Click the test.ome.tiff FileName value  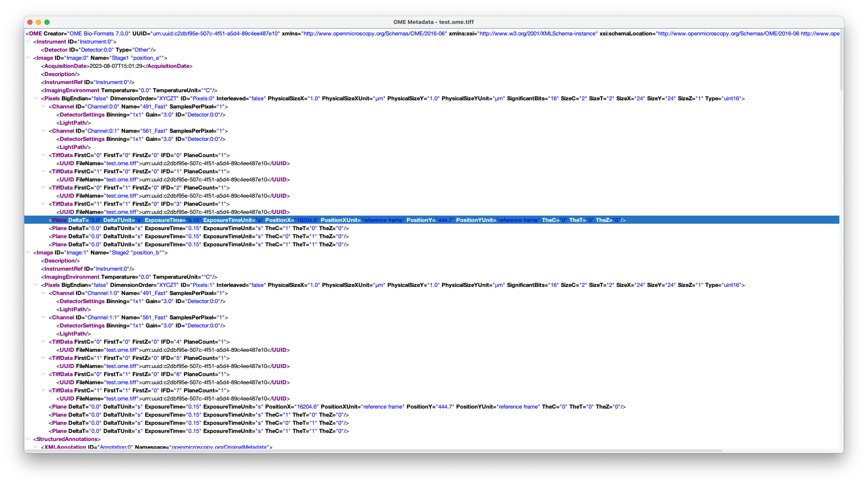point(122,163)
